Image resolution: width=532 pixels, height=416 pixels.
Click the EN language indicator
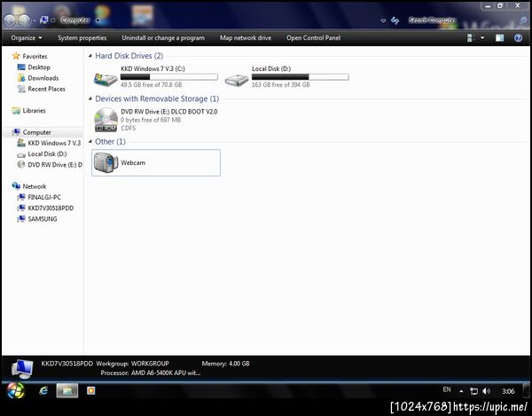447,390
